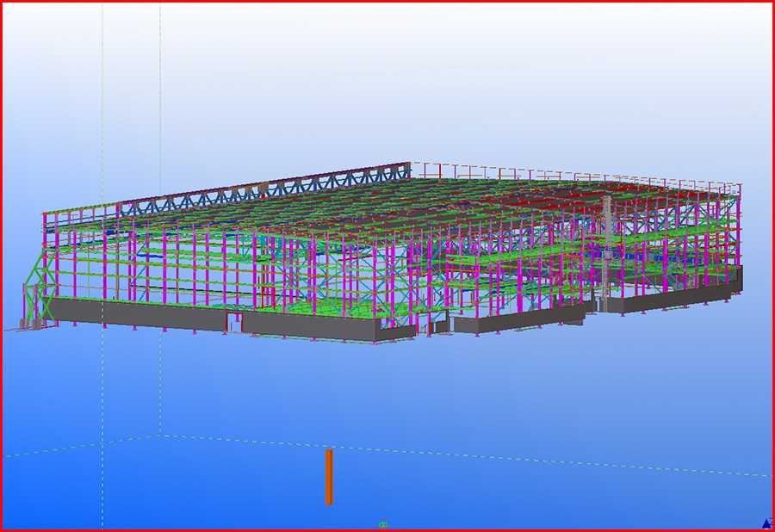Select the dashed horizontal grid line near bottom

click(x=517, y=457)
